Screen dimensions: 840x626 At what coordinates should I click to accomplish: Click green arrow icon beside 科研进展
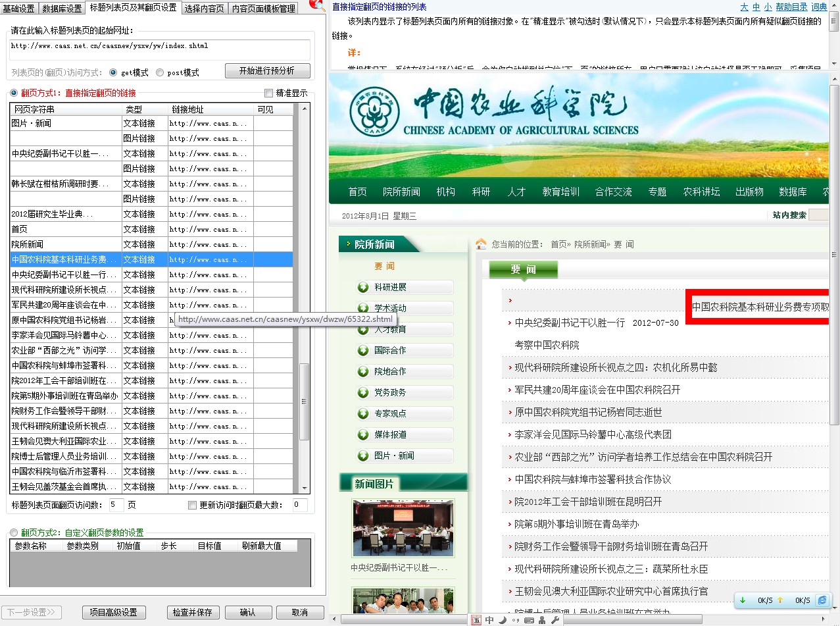point(363,287)
